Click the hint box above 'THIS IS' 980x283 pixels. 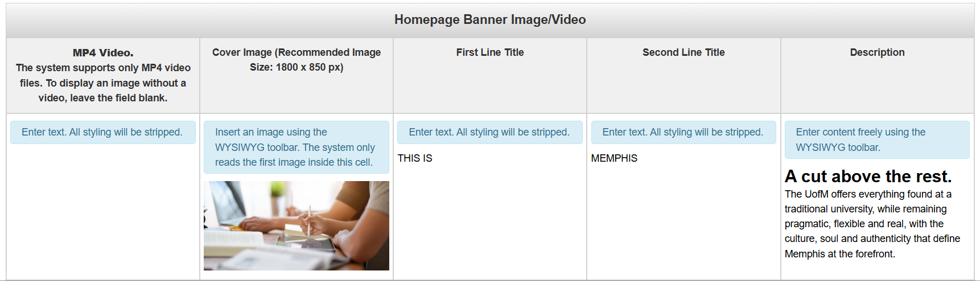click(490, 132)
